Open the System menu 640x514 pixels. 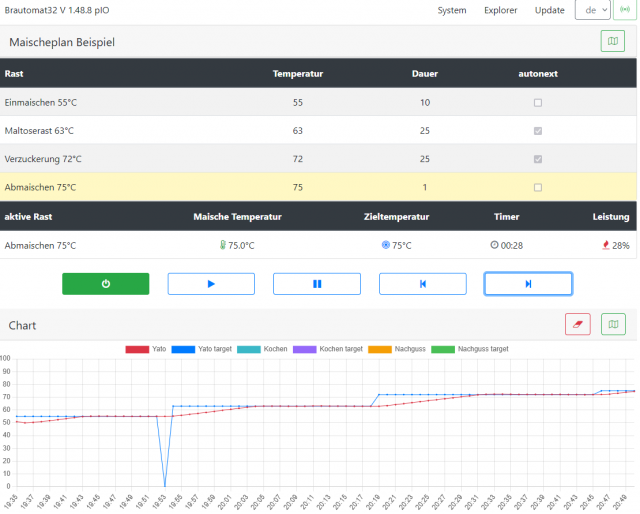click(452, 10)
